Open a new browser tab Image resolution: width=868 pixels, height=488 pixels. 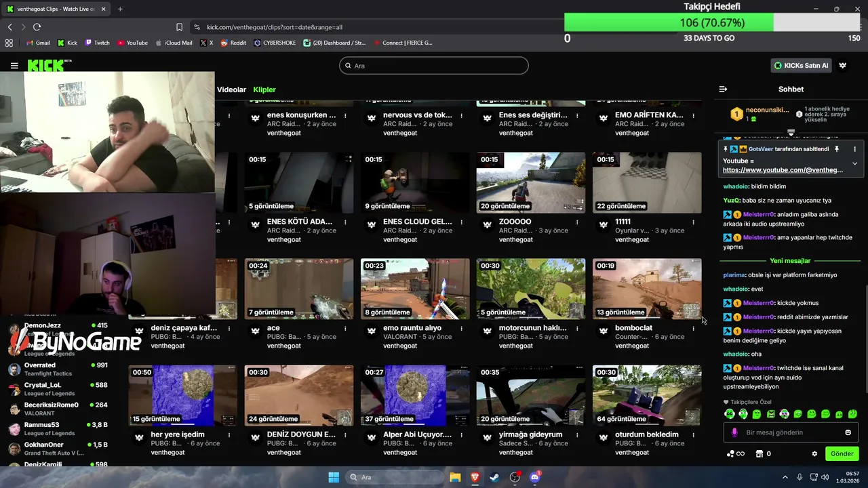(x=120, y=9)
